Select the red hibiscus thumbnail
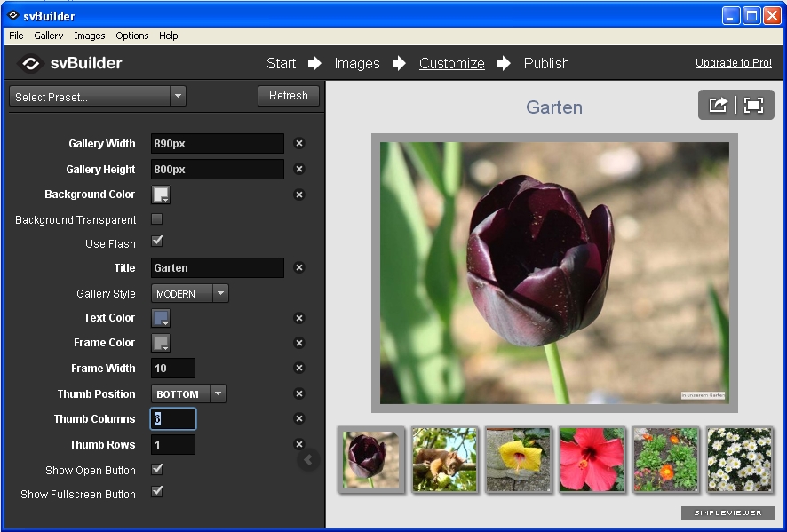Viewport: 787px width, 532px height. coord(592,459)
